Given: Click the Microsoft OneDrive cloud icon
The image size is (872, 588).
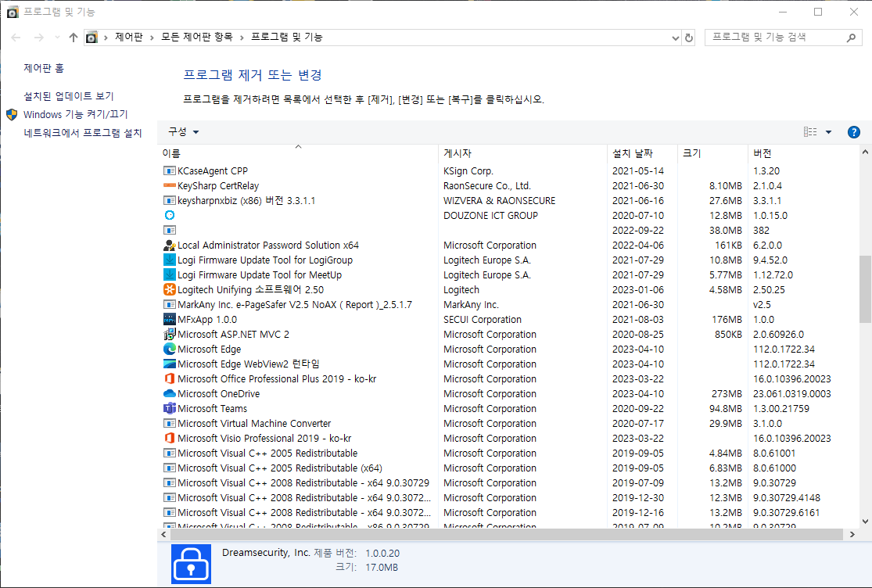Looking at the screenshot, I should click(x=170, y=393).
